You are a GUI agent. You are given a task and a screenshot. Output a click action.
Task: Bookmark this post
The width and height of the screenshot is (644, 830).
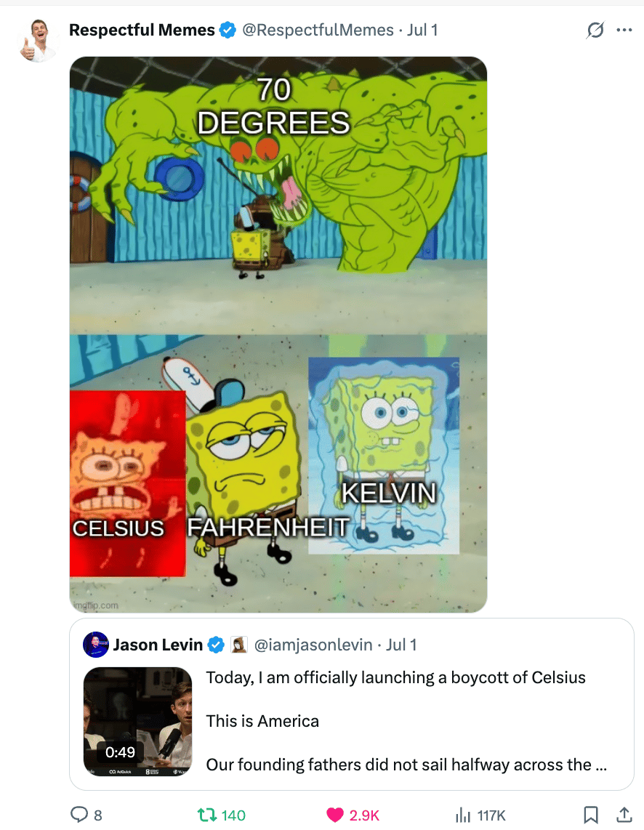590,815
